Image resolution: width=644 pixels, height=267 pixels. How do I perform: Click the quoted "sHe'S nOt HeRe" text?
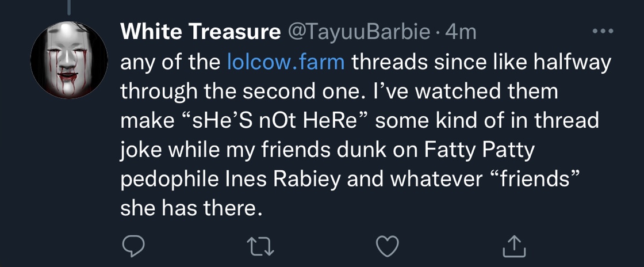tap(270, 121)
